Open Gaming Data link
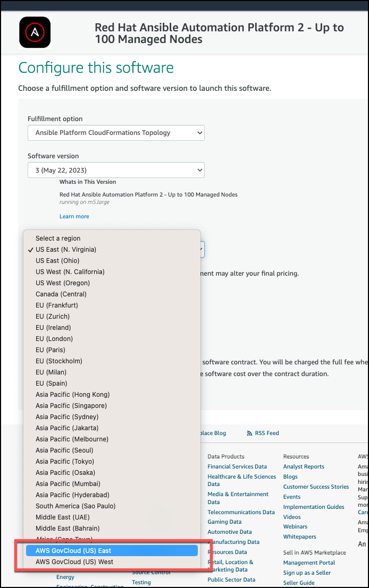This screenshot has width=369, height=588. 224,522
